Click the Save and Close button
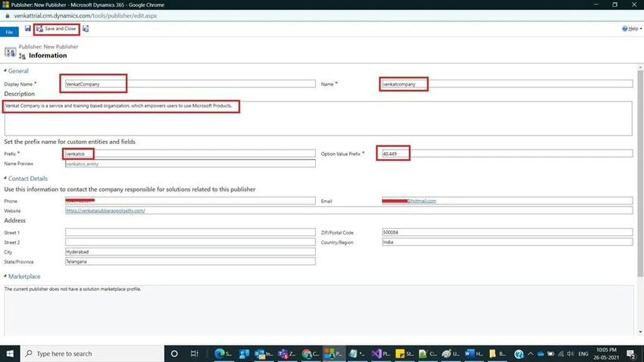This screenshot has width=644, height=362. click(x=56, y=29)
